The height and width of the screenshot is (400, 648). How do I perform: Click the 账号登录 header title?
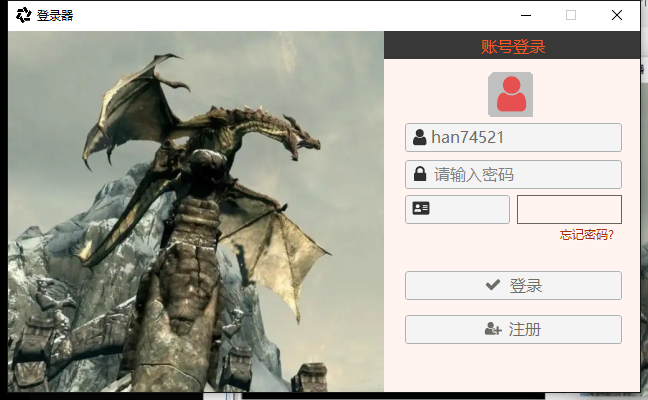tap(513, 47)
